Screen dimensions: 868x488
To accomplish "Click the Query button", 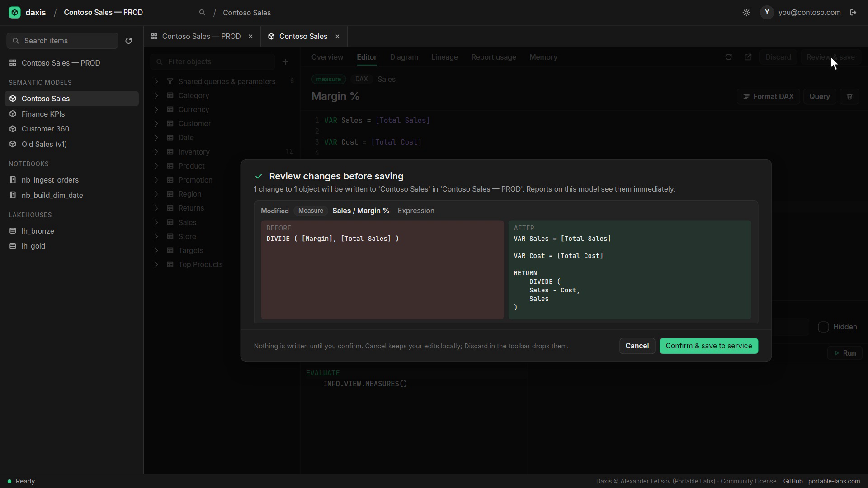I will click(820, 97).
